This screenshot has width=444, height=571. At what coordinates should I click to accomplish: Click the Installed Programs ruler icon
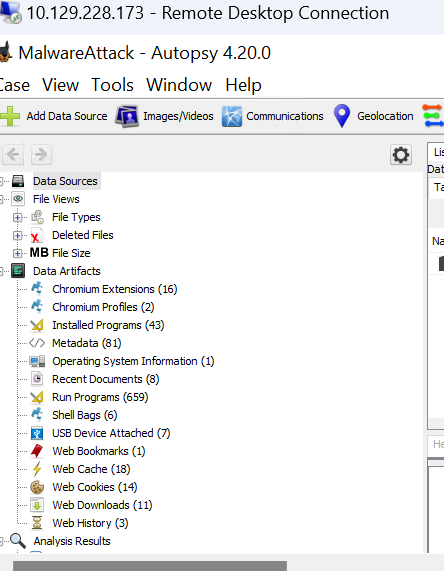coord(37,325)
